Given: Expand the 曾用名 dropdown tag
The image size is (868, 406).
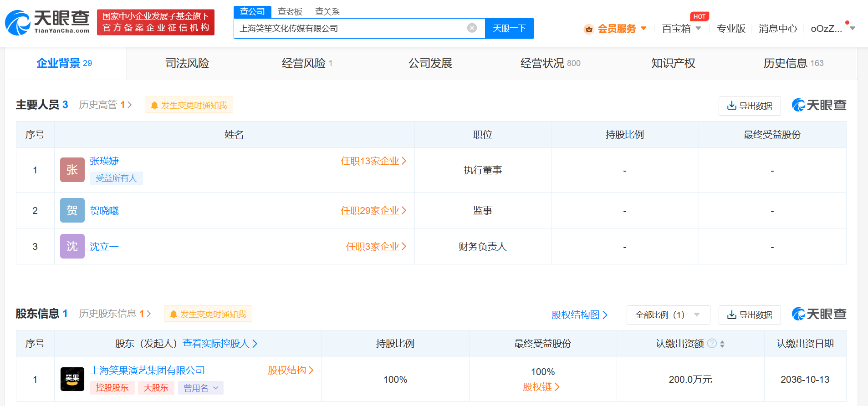Looking at the screenshot, I should click(x=201, y=388).
